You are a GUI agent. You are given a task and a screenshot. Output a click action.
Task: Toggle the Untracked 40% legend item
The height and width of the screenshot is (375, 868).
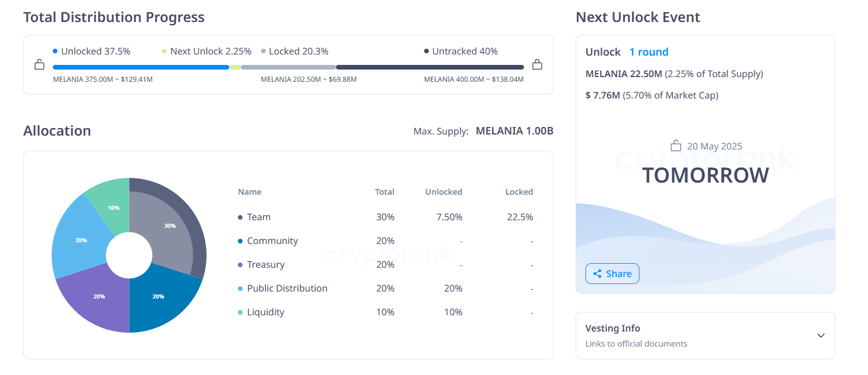pyautogui.click(x=462, y=51)
